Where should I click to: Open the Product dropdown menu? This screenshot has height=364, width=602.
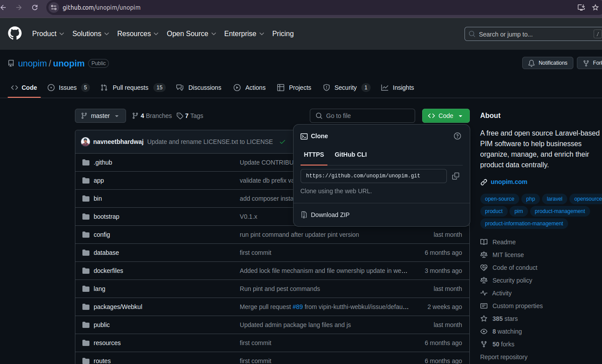point(48,33)
